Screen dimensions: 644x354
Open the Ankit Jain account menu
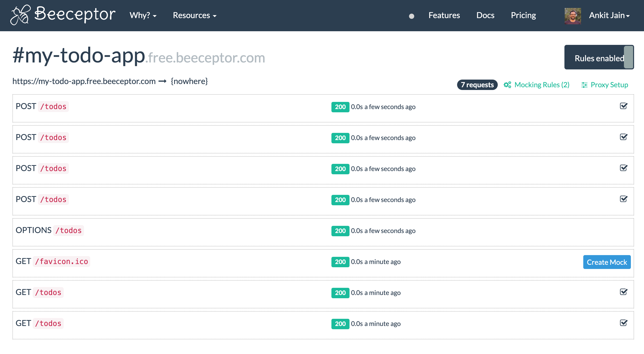pyautogui.click(x=609, y=16)
